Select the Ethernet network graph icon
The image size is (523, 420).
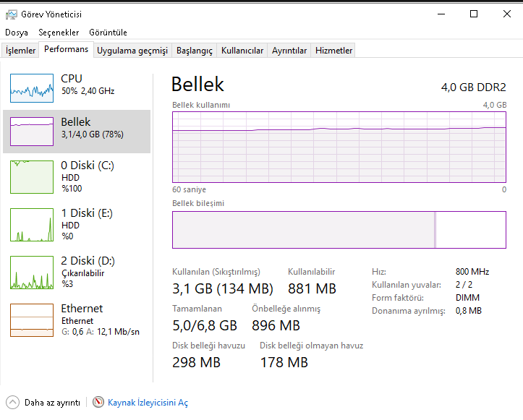32,320
